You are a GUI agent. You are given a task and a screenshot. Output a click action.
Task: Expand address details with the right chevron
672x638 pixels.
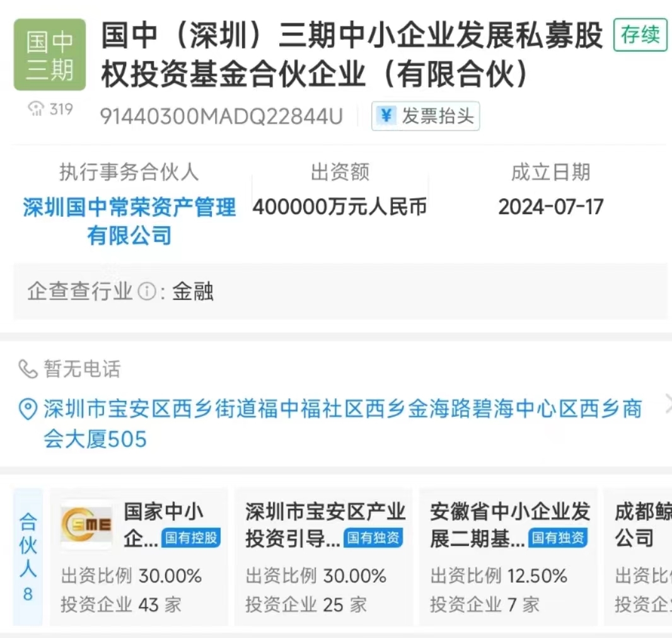coord(667,405)
